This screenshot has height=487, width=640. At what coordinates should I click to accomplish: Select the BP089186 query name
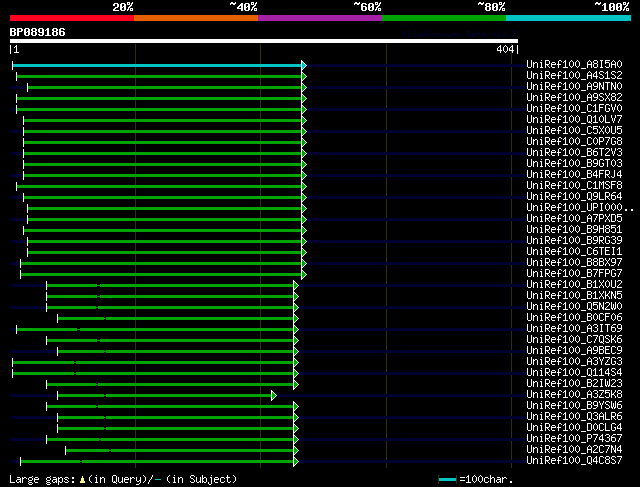tap(38, 32)
